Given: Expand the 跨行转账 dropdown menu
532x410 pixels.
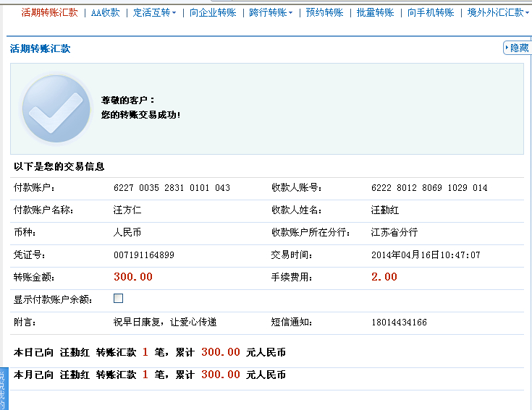Looking at the screenshot, I should [x=271, y=12].
